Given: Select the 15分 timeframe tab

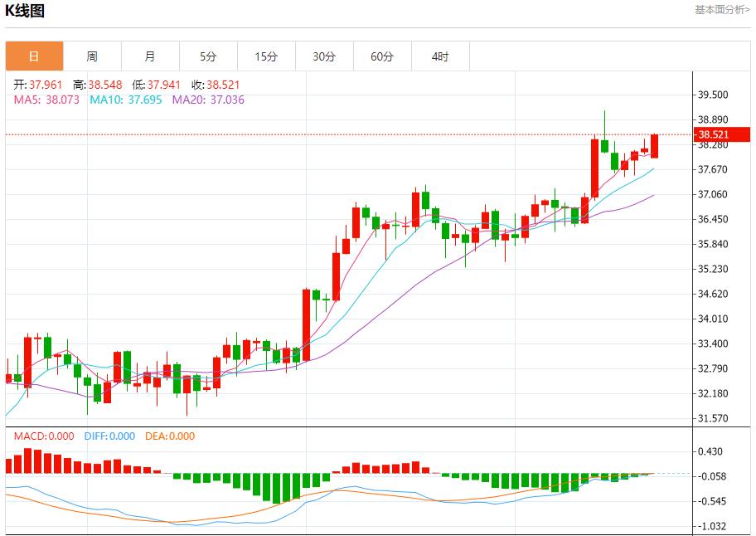Looking at the screenshot, I should [266, 56].
